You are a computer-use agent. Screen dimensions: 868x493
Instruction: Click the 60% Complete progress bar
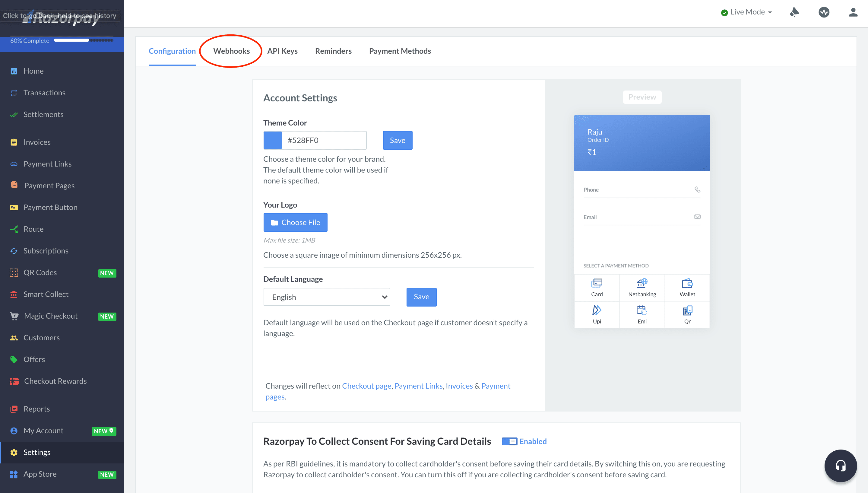83,40
